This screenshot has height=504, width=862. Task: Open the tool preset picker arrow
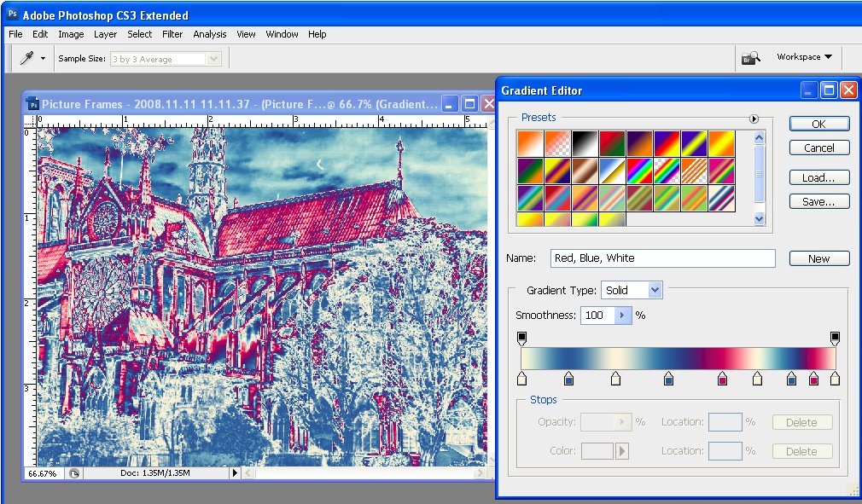(x=43, y=58)
